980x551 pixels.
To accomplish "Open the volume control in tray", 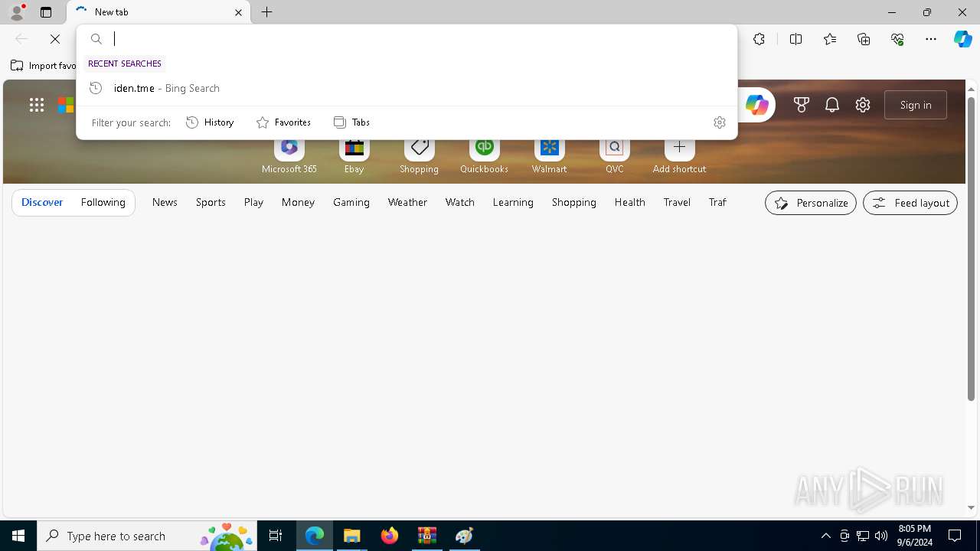I will click(880, 536).
